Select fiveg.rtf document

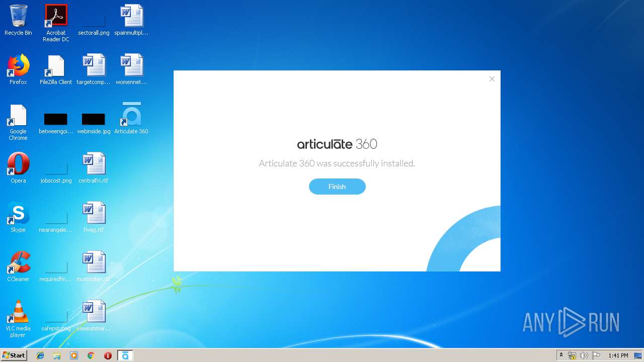[94, 217]
